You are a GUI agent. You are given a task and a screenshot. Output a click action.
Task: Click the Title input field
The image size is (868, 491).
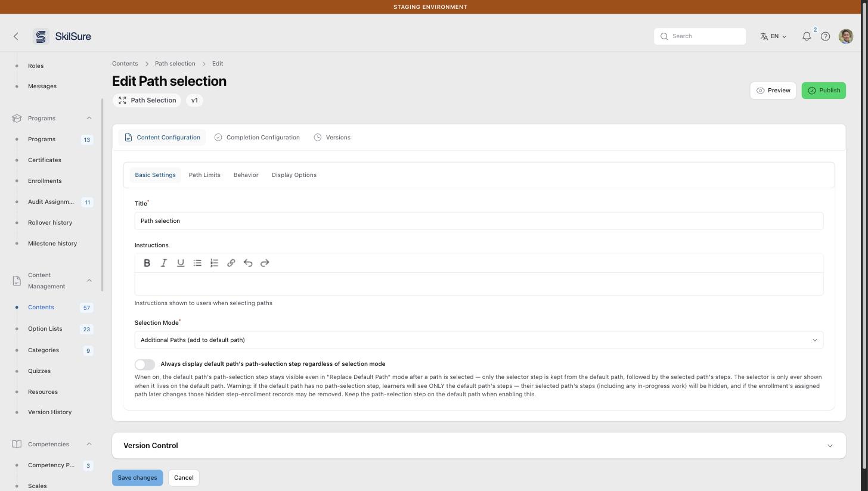pos(479,221)
